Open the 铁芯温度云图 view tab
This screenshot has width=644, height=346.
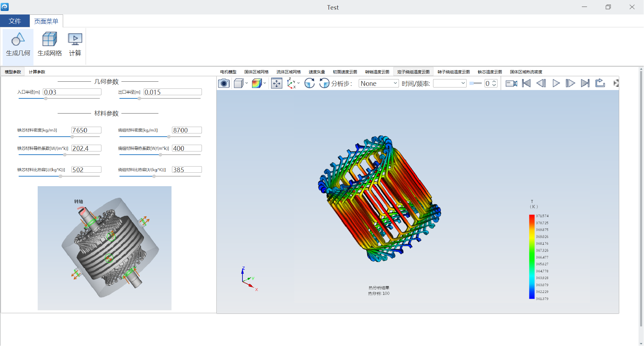[x=490, y=72]
